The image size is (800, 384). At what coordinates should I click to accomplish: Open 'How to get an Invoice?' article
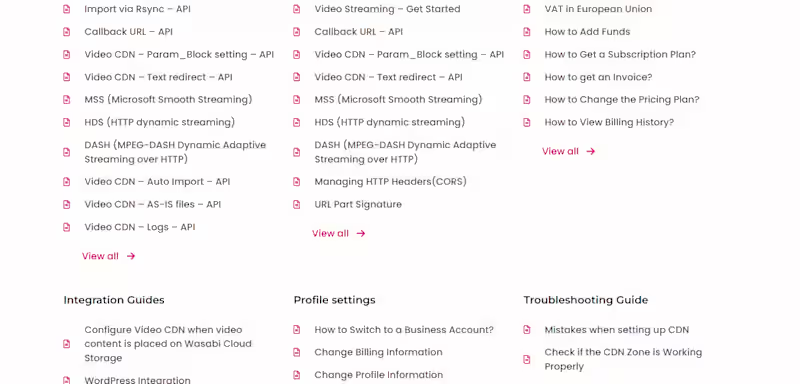pyautogui.click(x=598, y=77)
